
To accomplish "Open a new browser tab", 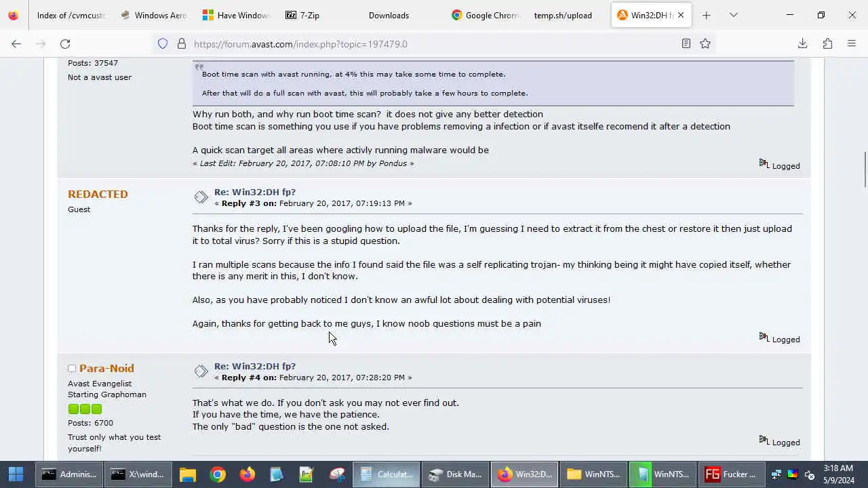I will 706,15.
